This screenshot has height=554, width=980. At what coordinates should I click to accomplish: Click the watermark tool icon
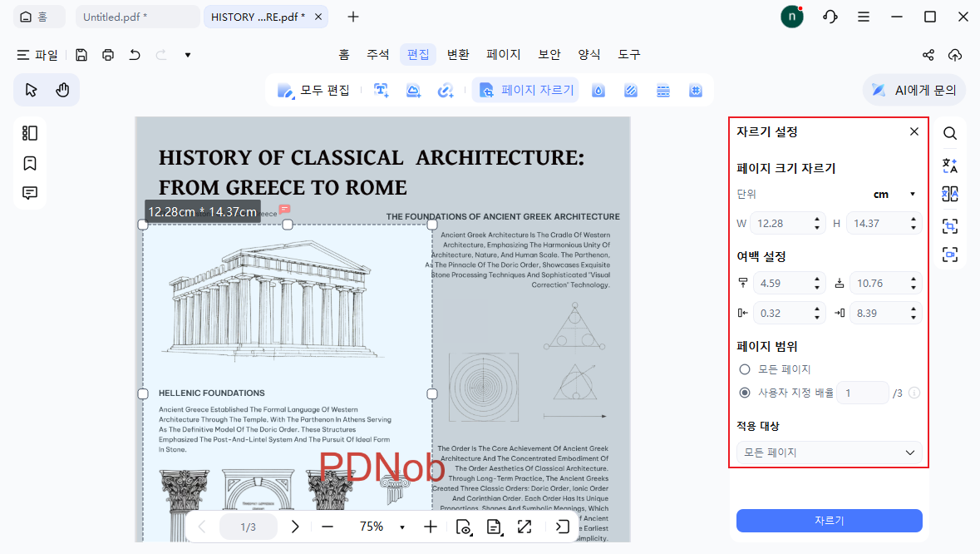(598, 91)
